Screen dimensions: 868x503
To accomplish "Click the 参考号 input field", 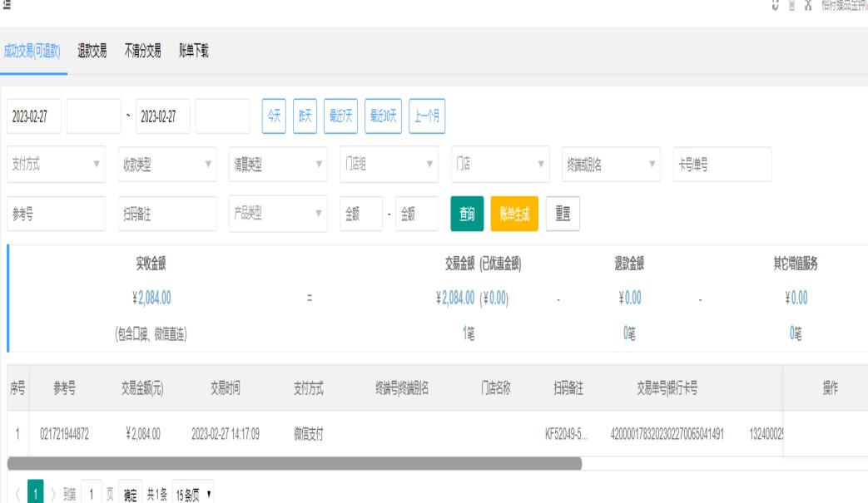I will (x=56, y=214).
